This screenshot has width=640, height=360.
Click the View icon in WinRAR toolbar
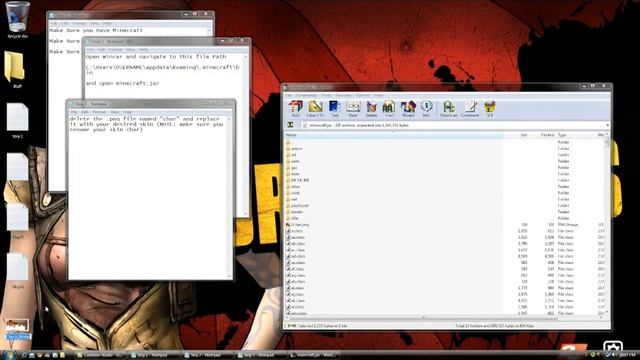353,109
